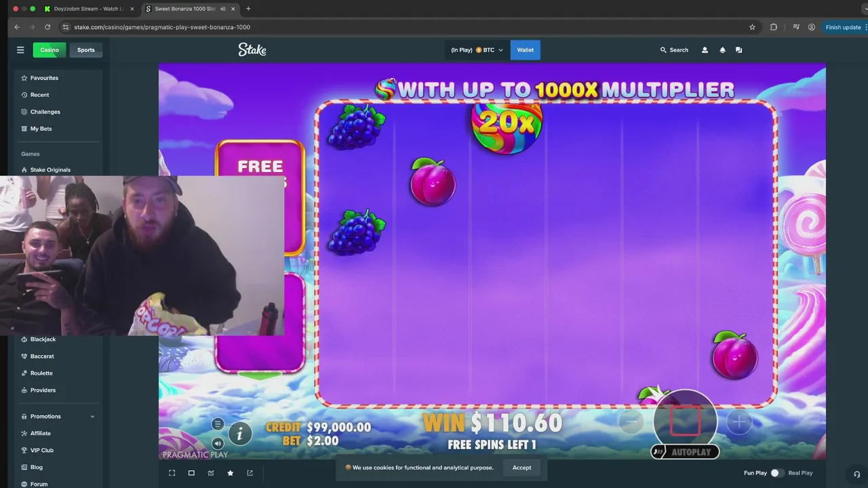This screenshot has height=488, width=868.
Task: Click the spin button
Action: click(685, 421)
